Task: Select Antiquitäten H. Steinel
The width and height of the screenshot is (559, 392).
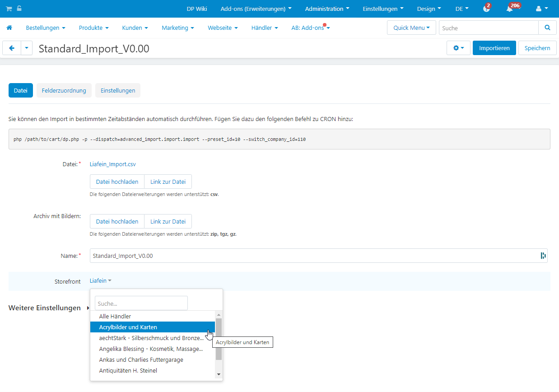Action: (x=153, y=371)
